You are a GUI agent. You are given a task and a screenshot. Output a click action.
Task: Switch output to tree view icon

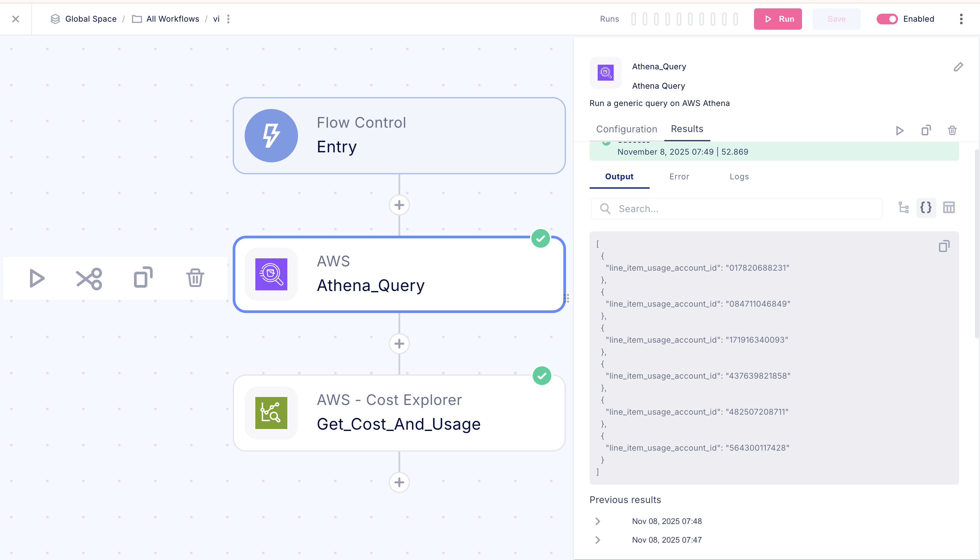coord(903,208)
